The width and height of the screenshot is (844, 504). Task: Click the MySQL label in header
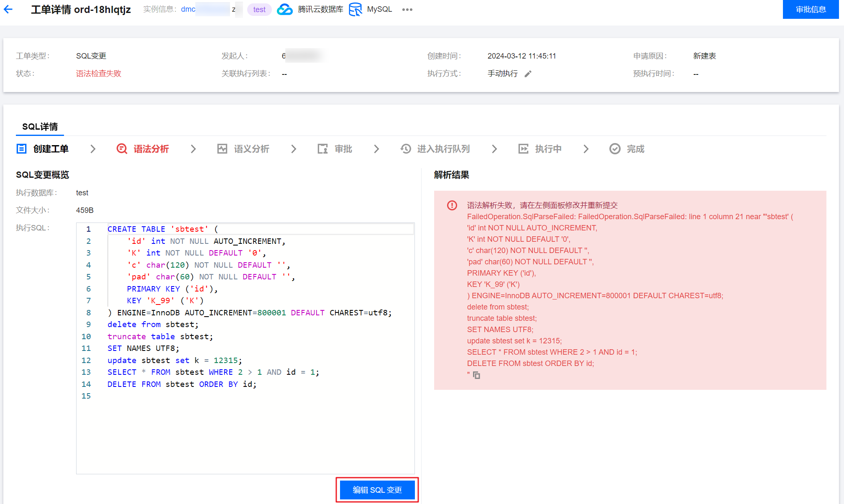pos(379,9)
